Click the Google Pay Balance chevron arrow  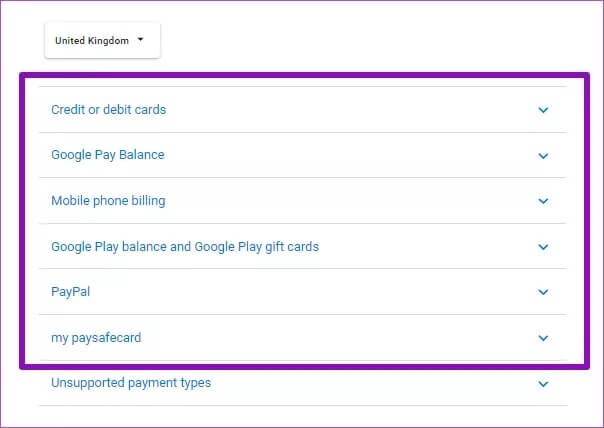point(543,156)
